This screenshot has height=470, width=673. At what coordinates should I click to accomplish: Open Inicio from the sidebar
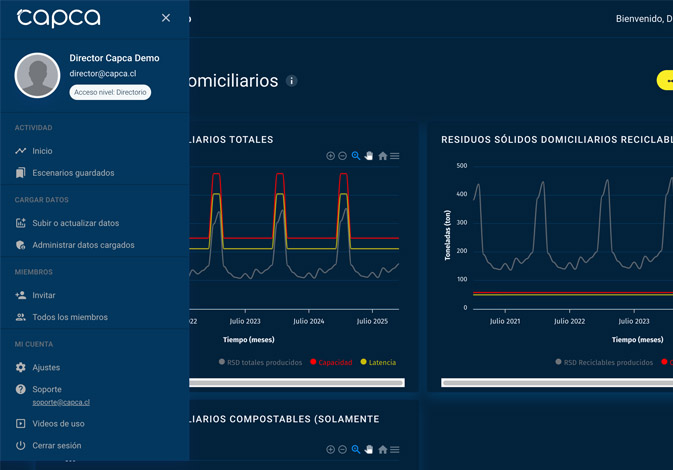point(42,151)
